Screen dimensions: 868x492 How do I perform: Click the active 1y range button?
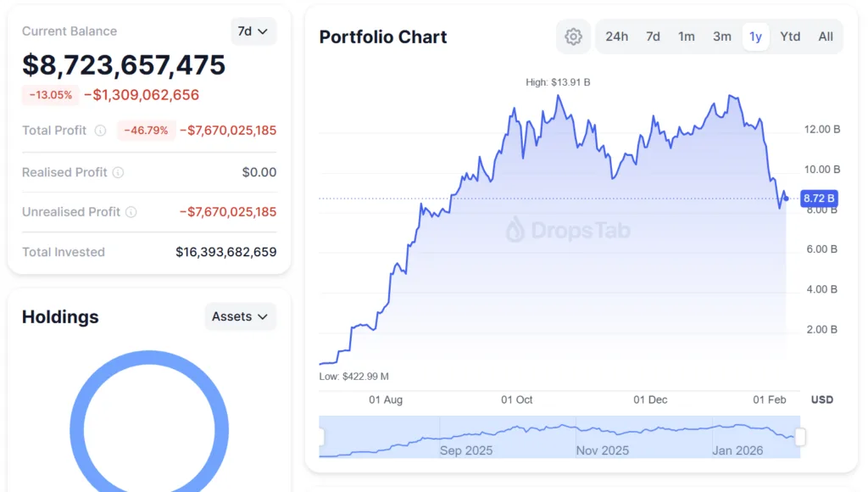(x=755, y=36)
